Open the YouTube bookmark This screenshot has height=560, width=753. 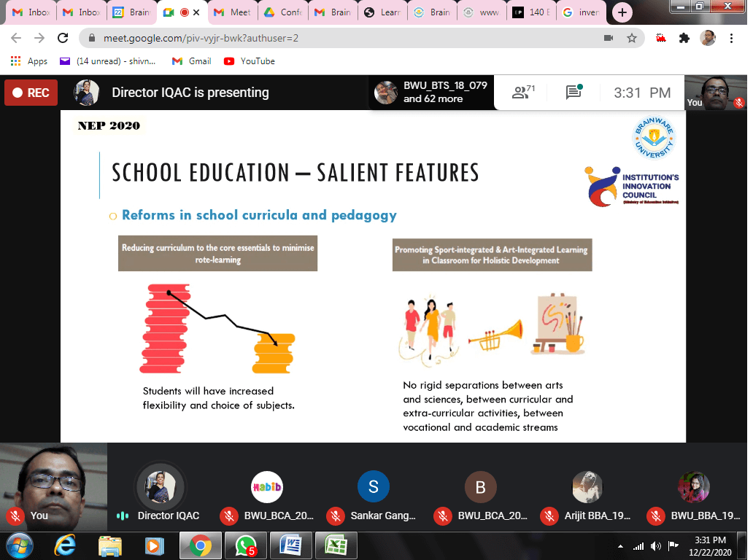point(250,61)
